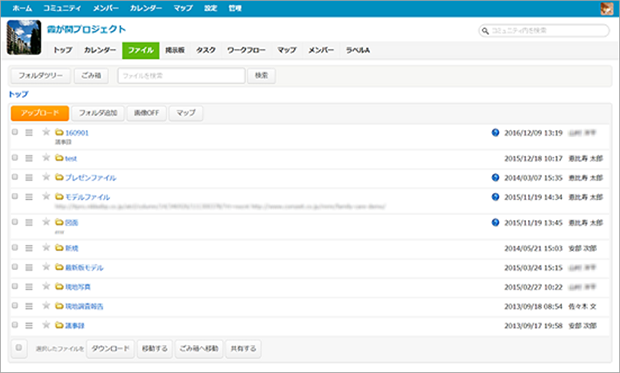The width and height of the screenshot is (620, 373).
Task: Click the ごみ箱へ移動 button
Action: (x=199, y=348)
